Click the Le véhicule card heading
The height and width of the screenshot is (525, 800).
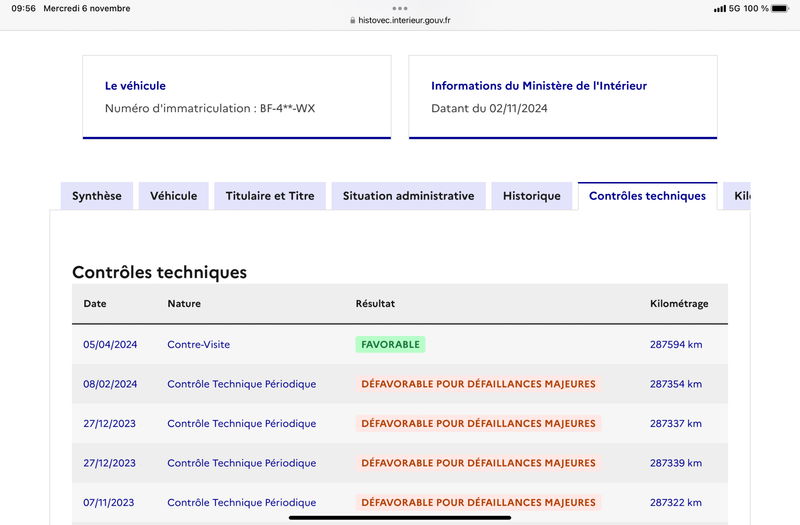coord(135,86)
